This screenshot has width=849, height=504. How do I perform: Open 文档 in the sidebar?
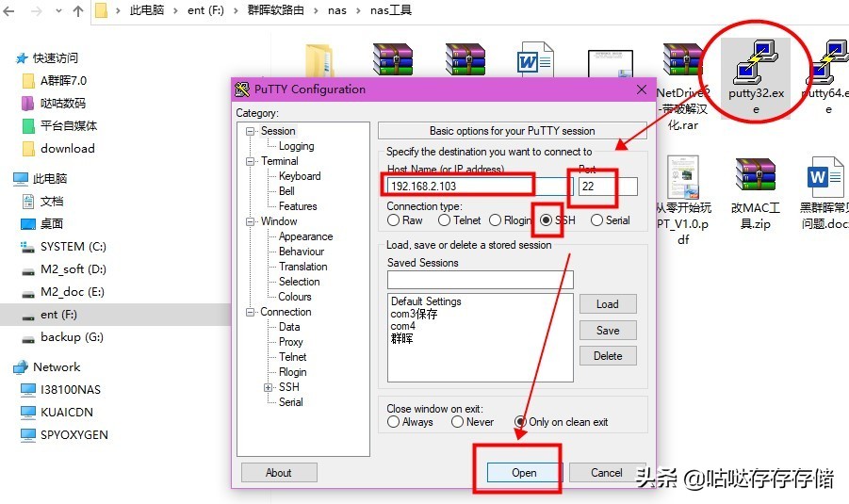[x=52, y=202]
